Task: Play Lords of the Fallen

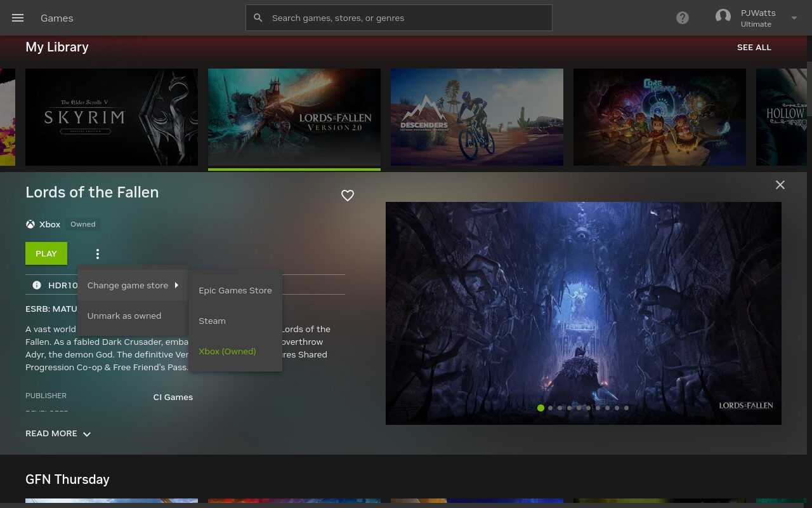Action: coord(46,253)
